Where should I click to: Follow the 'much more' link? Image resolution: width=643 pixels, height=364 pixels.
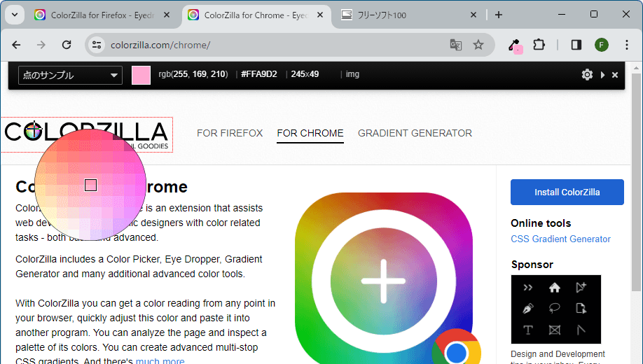[x=160, y=361]
